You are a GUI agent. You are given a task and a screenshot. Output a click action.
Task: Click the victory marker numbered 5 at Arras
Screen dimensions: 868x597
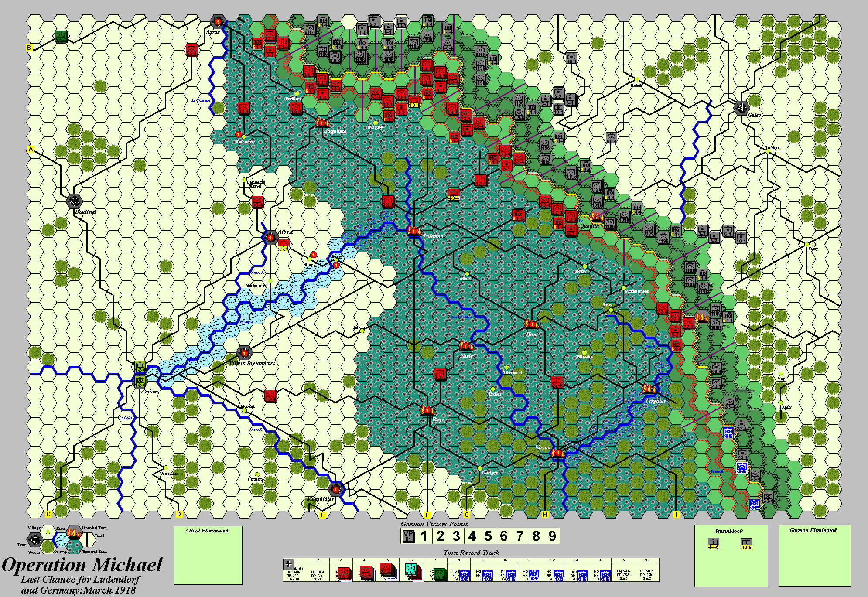pos(218,21)
